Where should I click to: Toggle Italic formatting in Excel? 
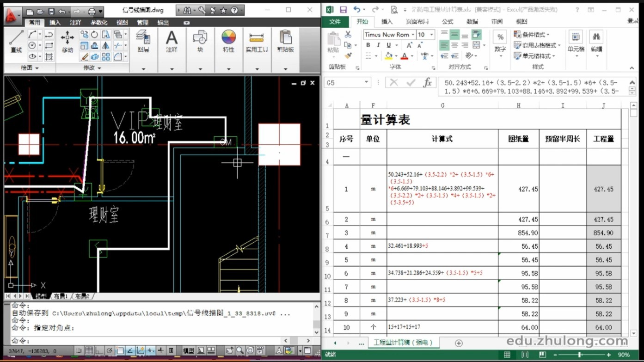pos(378,45)
